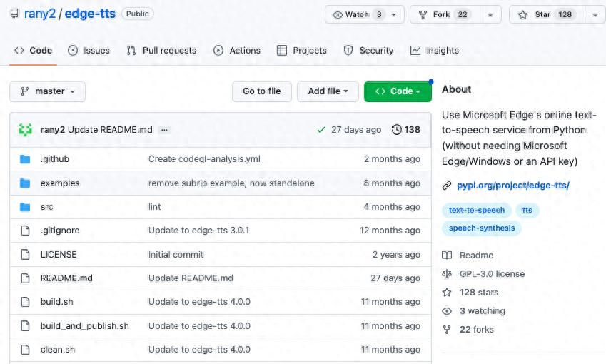Open the 'Initial commit' message

tap(176, 255)
